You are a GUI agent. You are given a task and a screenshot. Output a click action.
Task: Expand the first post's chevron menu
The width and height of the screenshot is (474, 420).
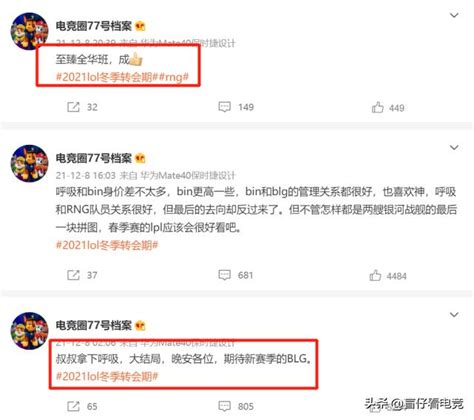454,15
